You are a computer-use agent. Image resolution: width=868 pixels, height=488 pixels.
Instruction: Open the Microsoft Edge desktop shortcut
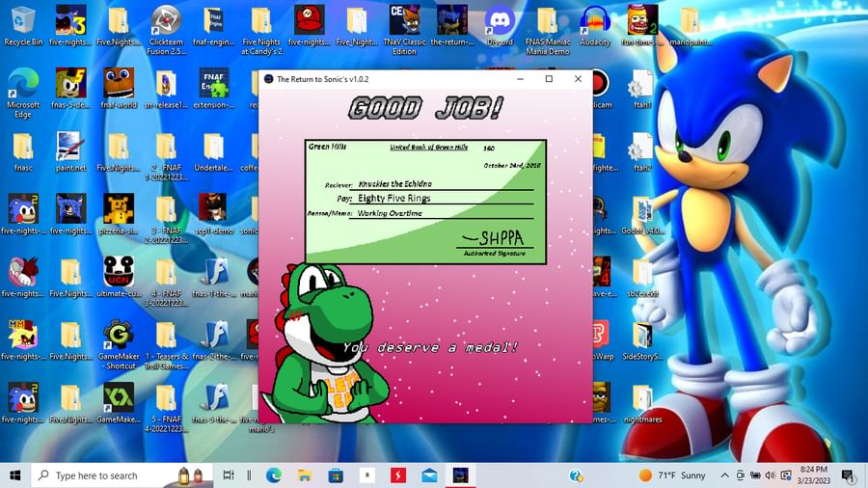(x=23, y=93)
